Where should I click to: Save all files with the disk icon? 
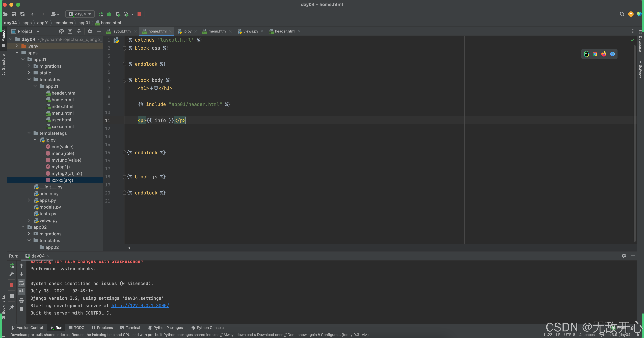point(14,14)
